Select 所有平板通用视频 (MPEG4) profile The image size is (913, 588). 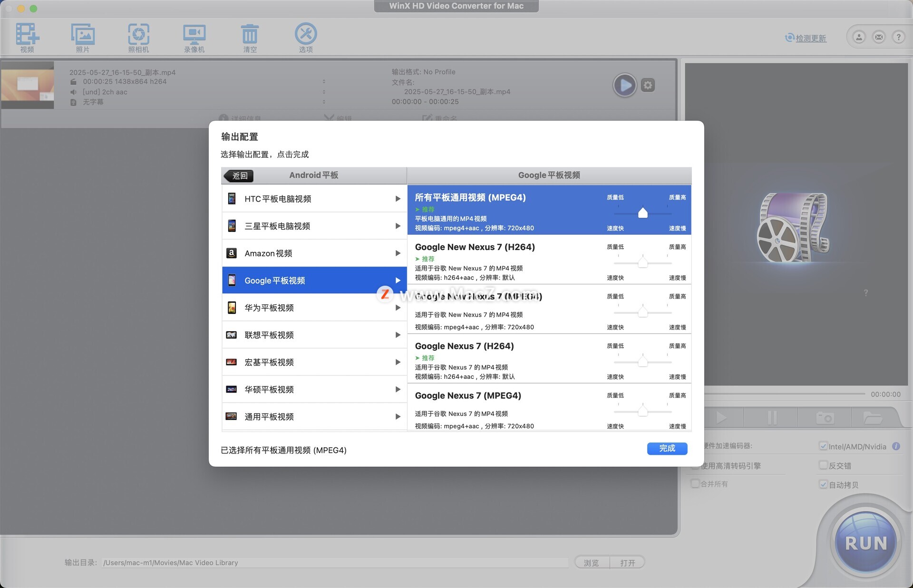click(x=549, y=210)
